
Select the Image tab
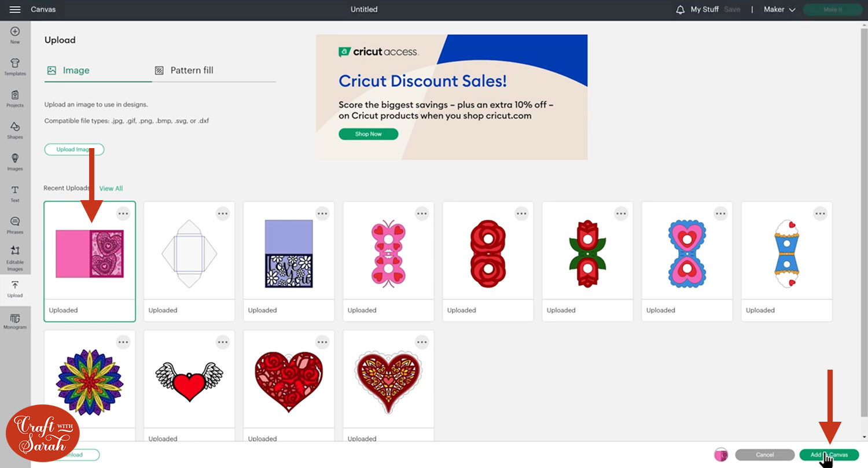pos(69,71)
